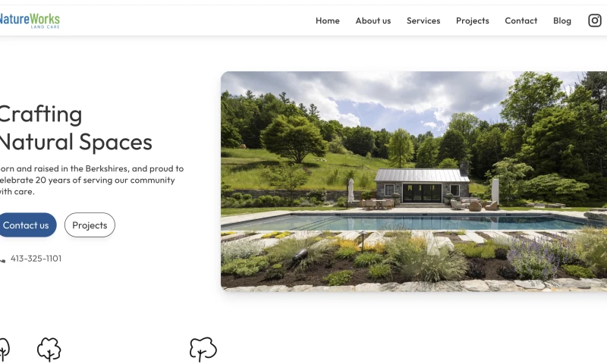Click the pool landscape hero photo
The image size is (607, 364).
pyautogui.click(x=414, y=181)
